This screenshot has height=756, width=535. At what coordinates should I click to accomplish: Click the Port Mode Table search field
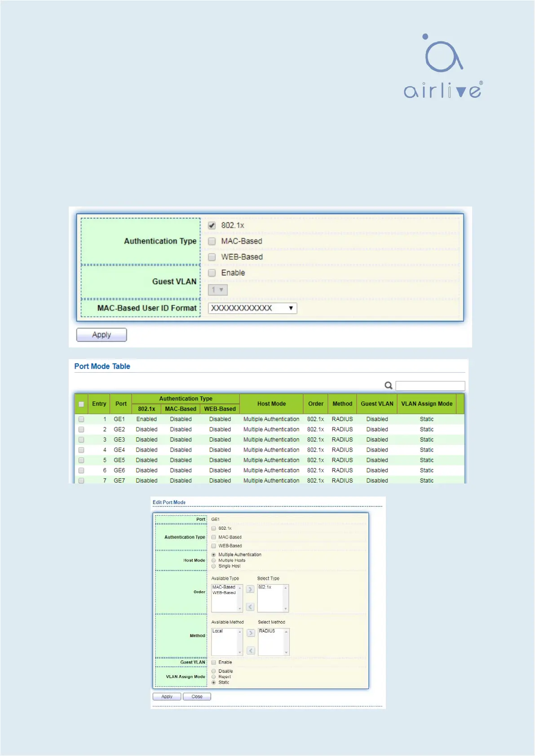click(430, 386)
